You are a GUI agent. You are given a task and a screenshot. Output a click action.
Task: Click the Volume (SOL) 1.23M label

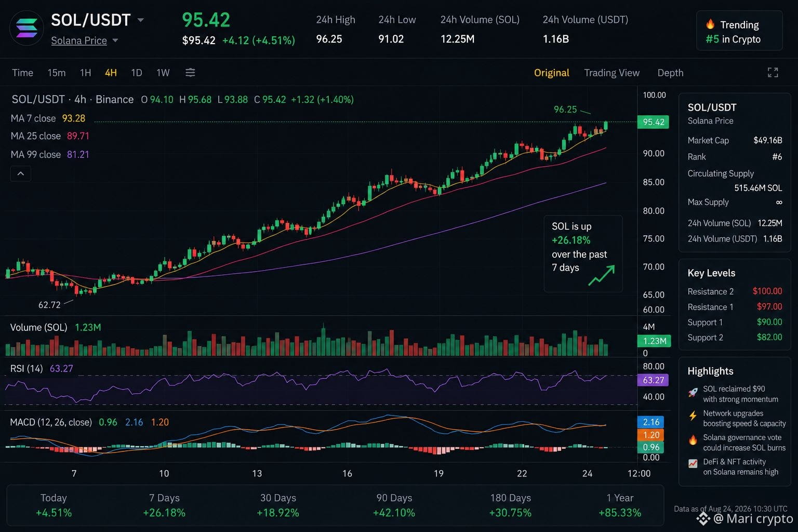tap(56, 327)
